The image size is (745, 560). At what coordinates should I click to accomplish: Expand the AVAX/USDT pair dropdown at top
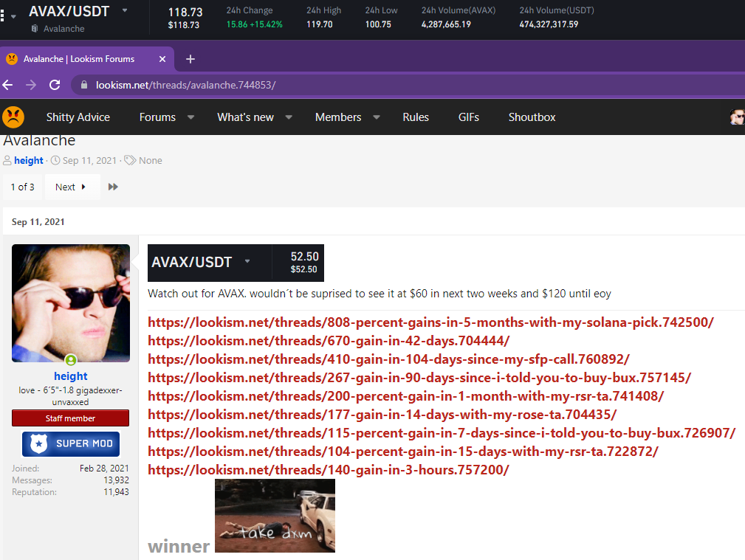pos(125,10)
